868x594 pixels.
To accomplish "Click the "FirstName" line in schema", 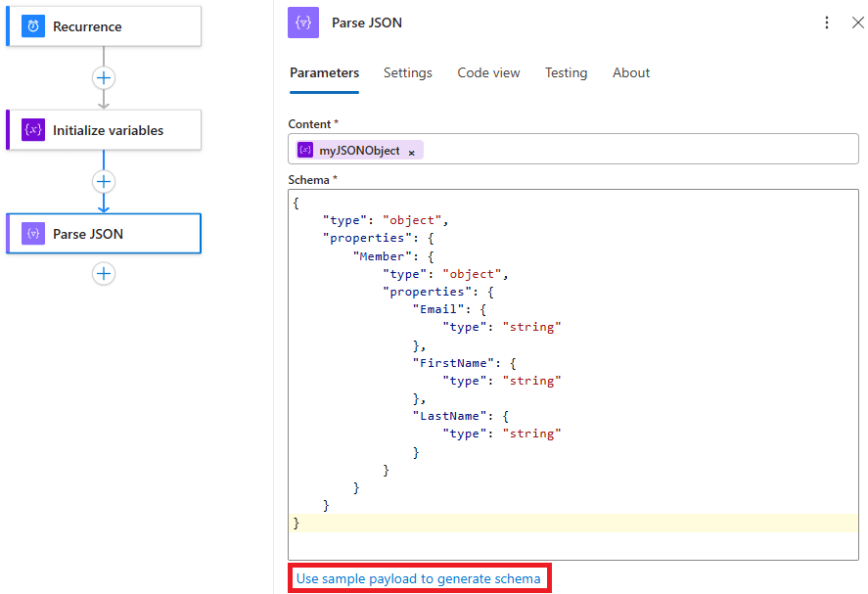I will (x=464, y=363).
